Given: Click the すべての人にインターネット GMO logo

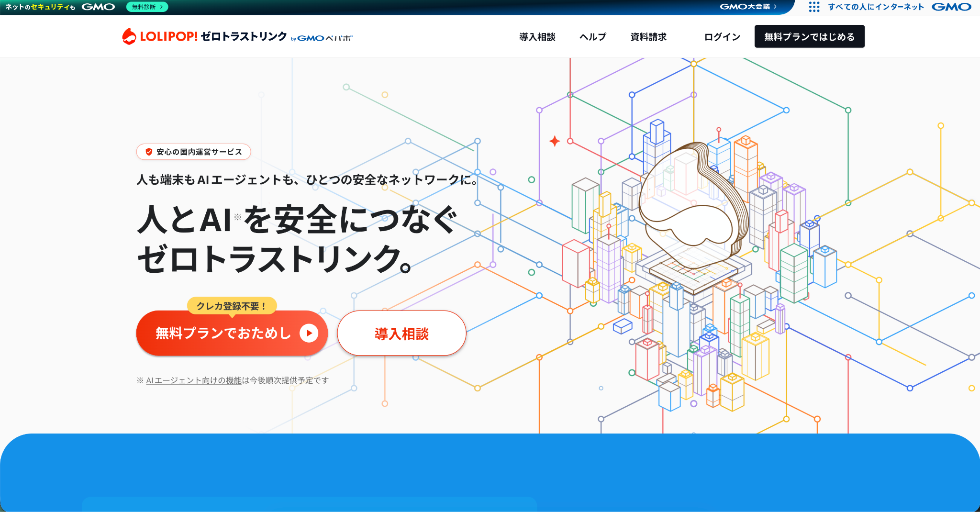Looking at the screenshot, I should click(x=900, y=7).
